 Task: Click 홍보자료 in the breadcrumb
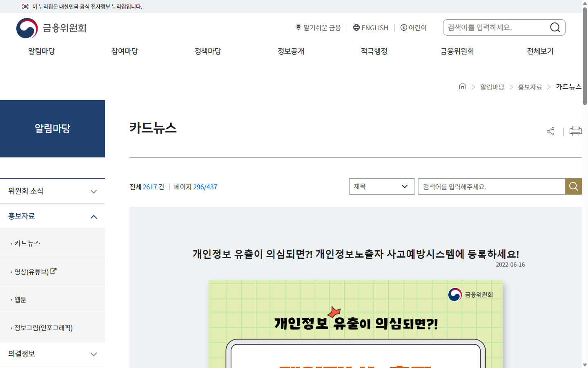tap(530, 87)
